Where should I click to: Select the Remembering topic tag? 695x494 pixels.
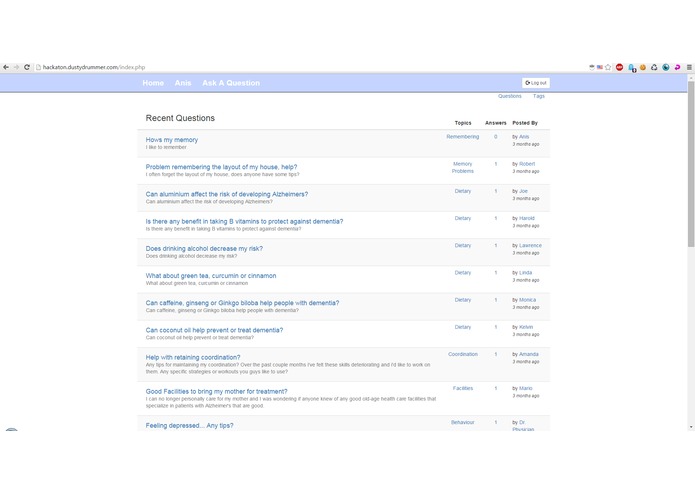click(463, 137)
